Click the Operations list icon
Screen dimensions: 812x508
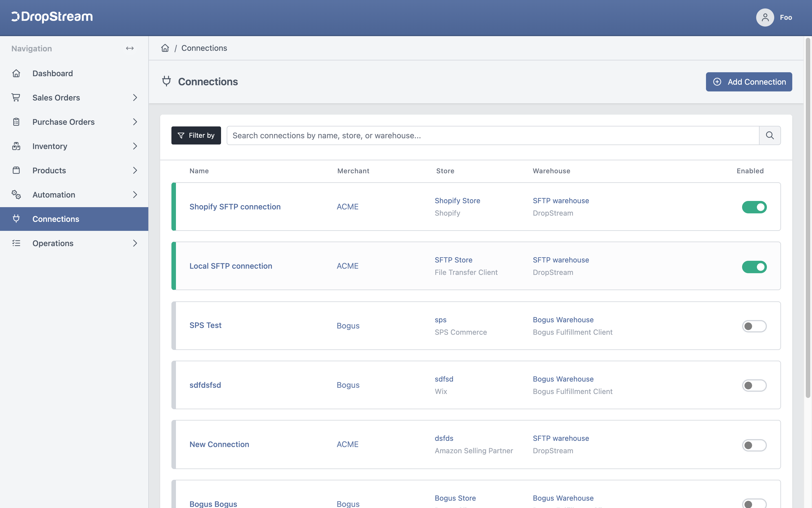16,243
